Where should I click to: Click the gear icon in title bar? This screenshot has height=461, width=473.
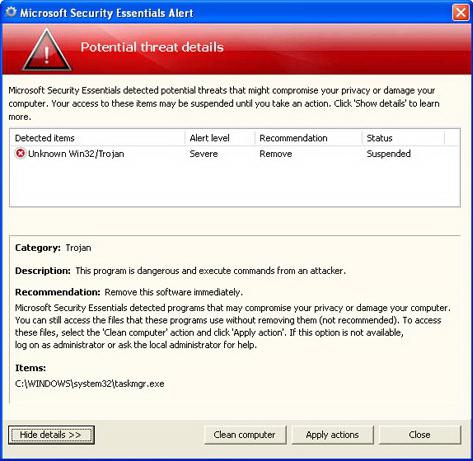point(11,12)
